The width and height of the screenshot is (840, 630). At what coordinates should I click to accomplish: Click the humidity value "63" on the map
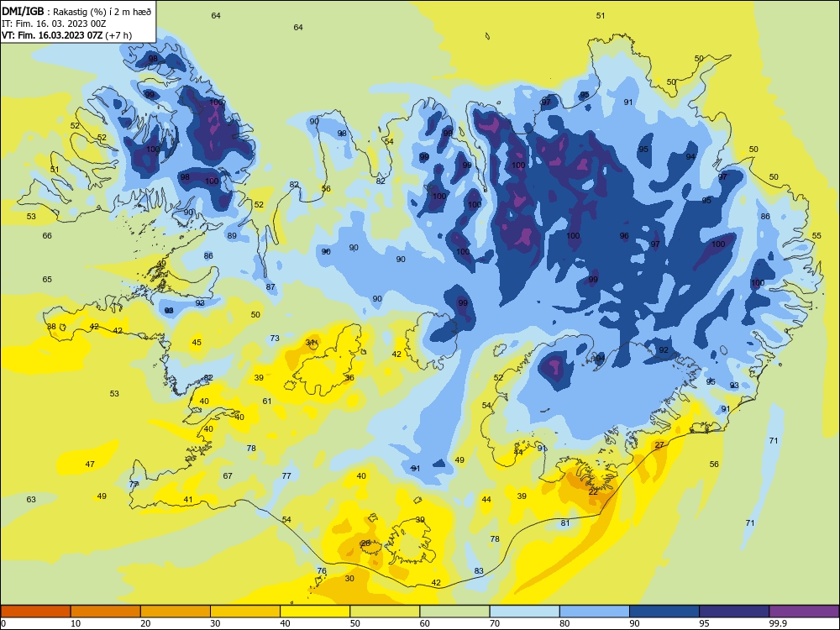pos(31,499)
